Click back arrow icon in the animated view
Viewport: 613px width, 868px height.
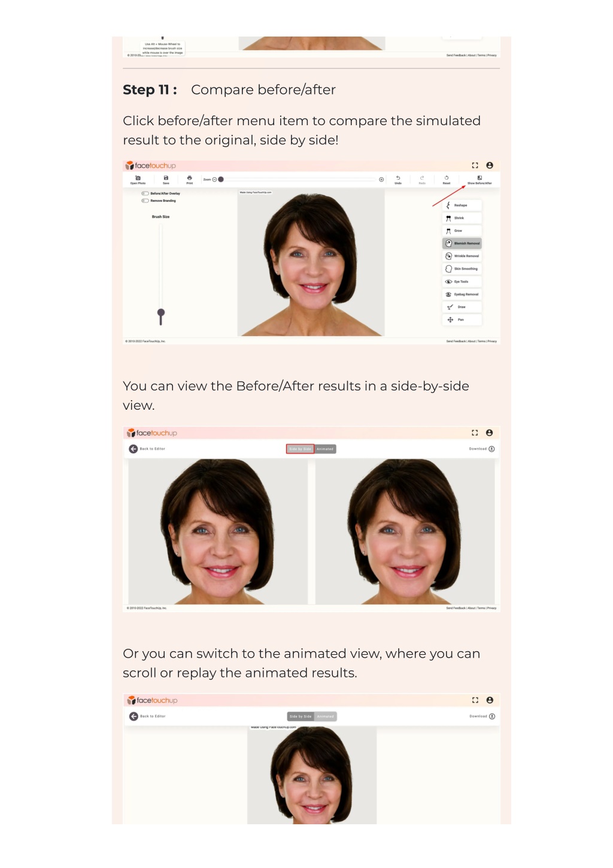click(x=133, y=716)
